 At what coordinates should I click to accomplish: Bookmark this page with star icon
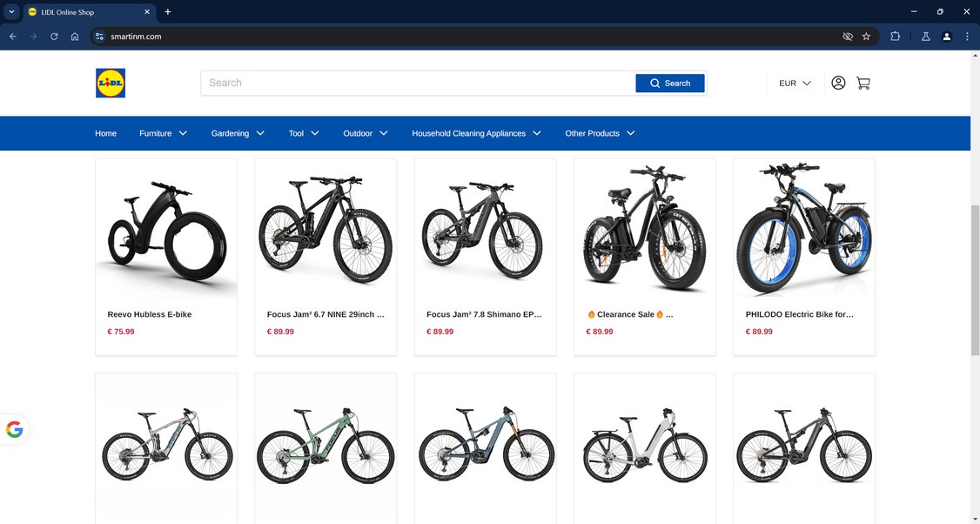pyautogui.click(x=866, y=37)
